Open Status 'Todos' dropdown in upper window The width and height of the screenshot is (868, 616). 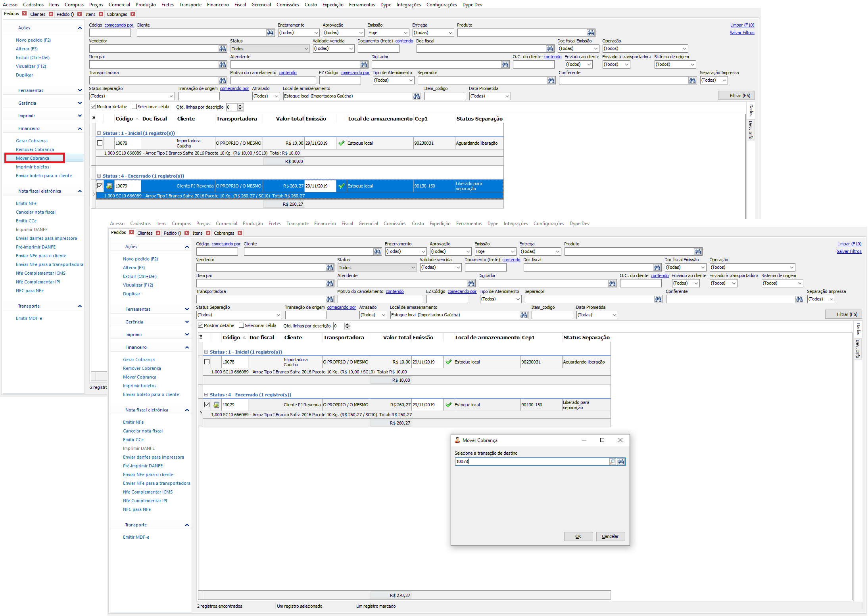(270, 49)
